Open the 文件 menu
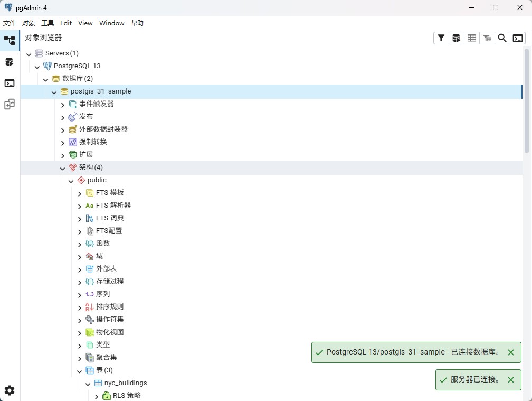532x401 pixels. click(x=9, y=23)
